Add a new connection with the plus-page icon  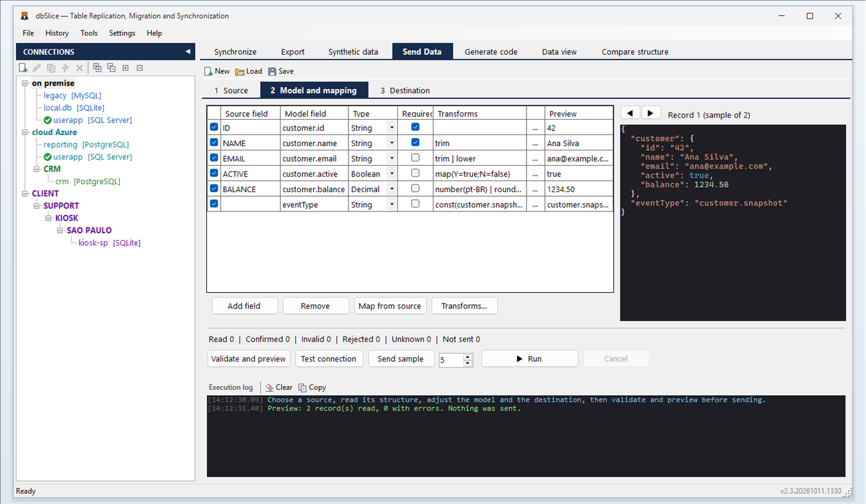(23, 68)
